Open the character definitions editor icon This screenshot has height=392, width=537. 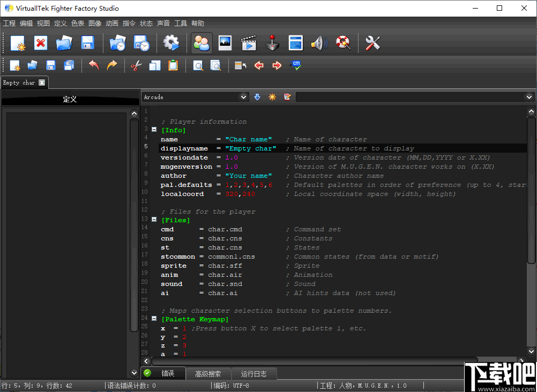[202, 43]
